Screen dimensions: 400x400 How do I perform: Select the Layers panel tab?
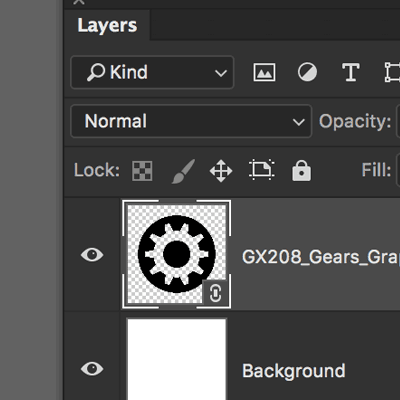[107, 26]
